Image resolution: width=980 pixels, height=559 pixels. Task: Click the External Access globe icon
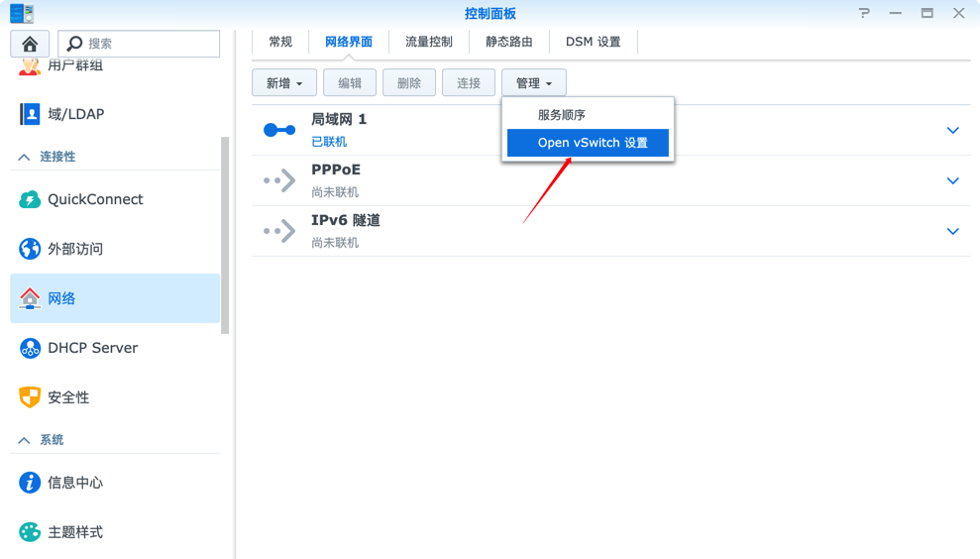(30, 249)
